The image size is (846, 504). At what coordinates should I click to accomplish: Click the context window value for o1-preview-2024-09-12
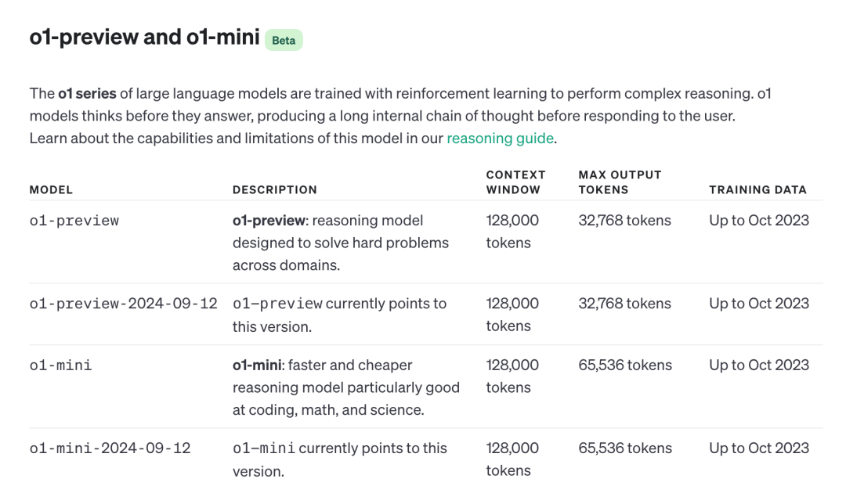click(x=512, y=314)
